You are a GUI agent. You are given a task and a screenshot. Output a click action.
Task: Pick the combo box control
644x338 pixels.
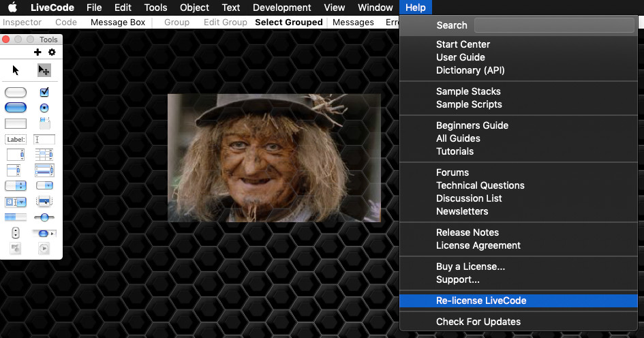[x=16, y=202]
